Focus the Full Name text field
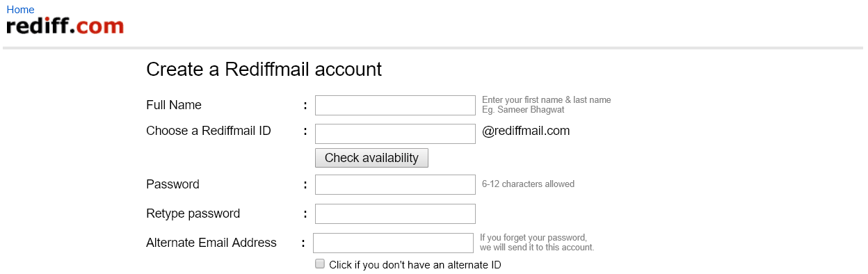This screenshot has width=868, height=274. 395,105
